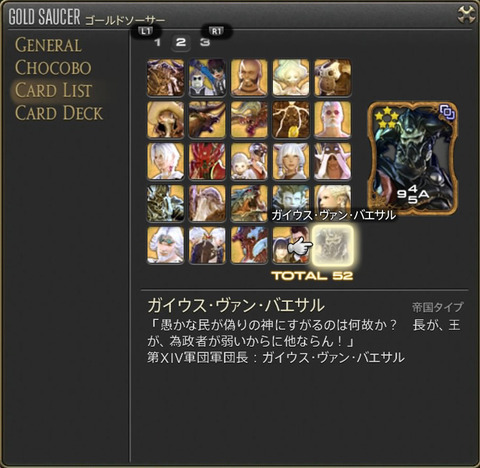This screenshot has height=468, width=480.
Task: Switch to card list page 3
Action: (205, 42)
